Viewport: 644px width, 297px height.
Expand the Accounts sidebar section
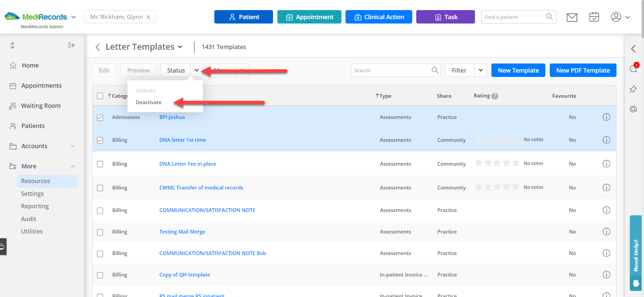(x=73, y=146)
